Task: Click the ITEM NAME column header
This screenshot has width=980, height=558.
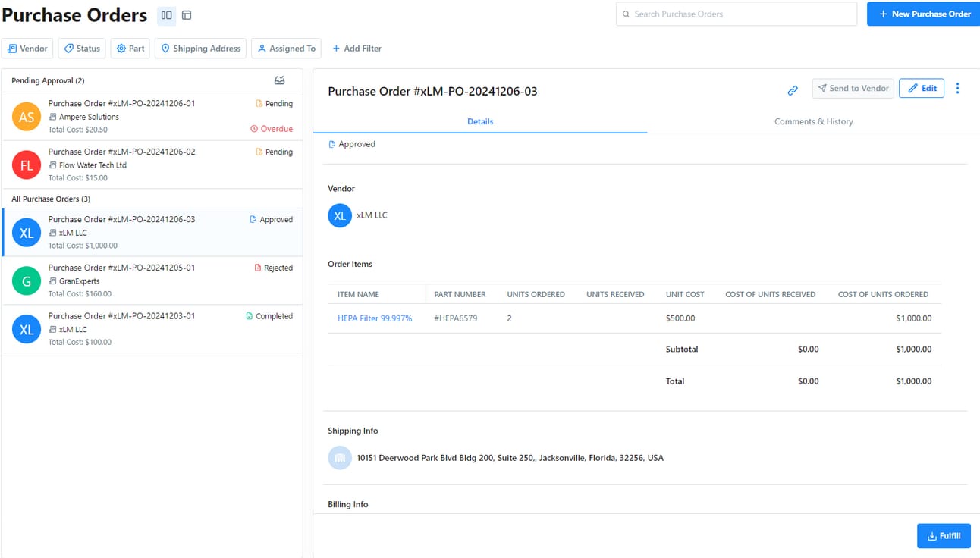Action: (x=358, y=294)
